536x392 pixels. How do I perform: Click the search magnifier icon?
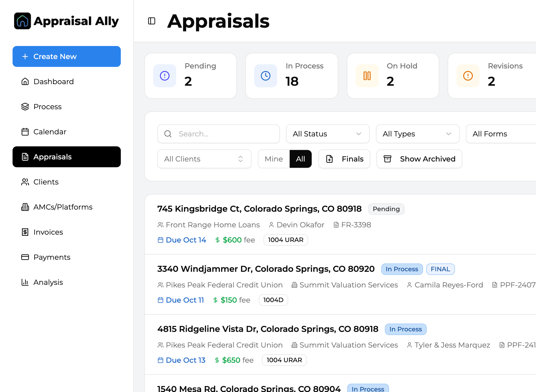[x=168, y=134]
